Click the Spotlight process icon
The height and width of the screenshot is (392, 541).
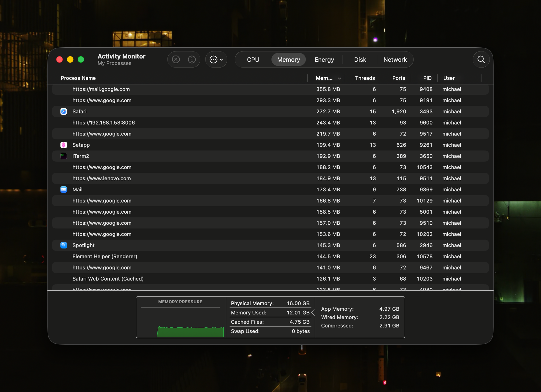[64, 245]
